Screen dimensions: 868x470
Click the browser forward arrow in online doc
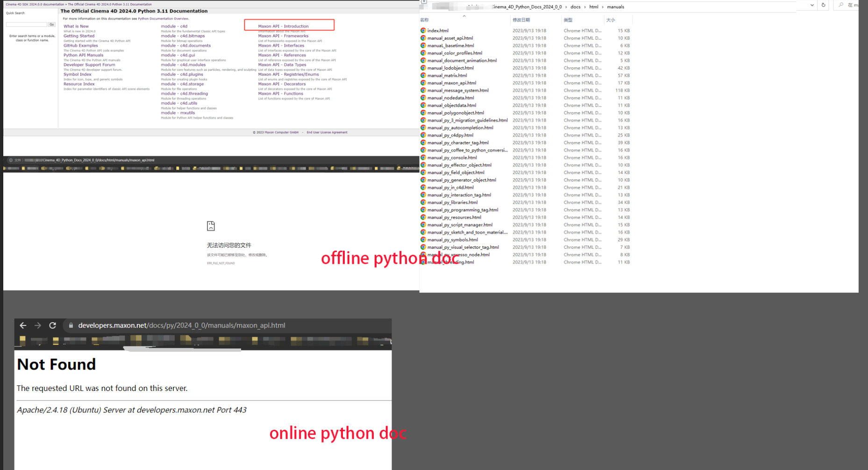tap(38, 325)
